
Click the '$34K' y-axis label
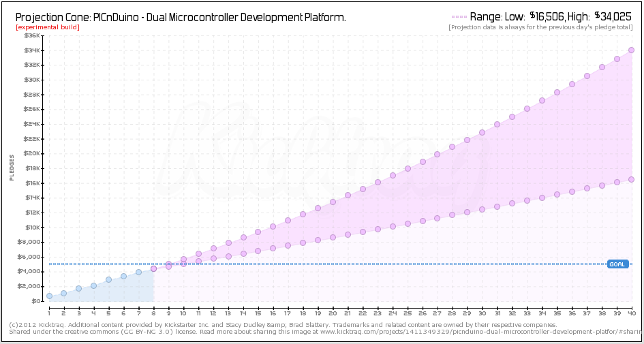click(32, 50)
